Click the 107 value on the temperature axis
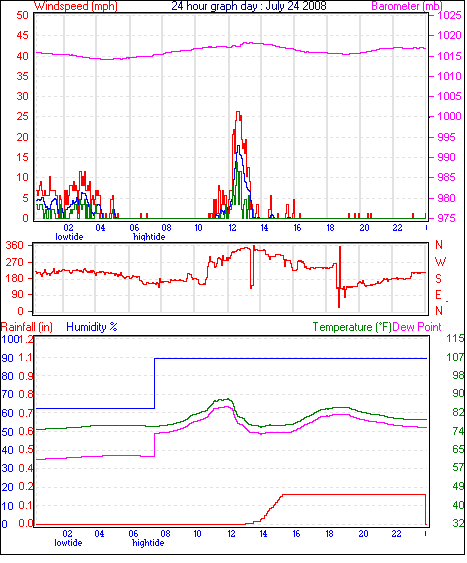Image resolution: width=467 pixels, height=563 pixels. pyautogui.click(x=455, y=358)
